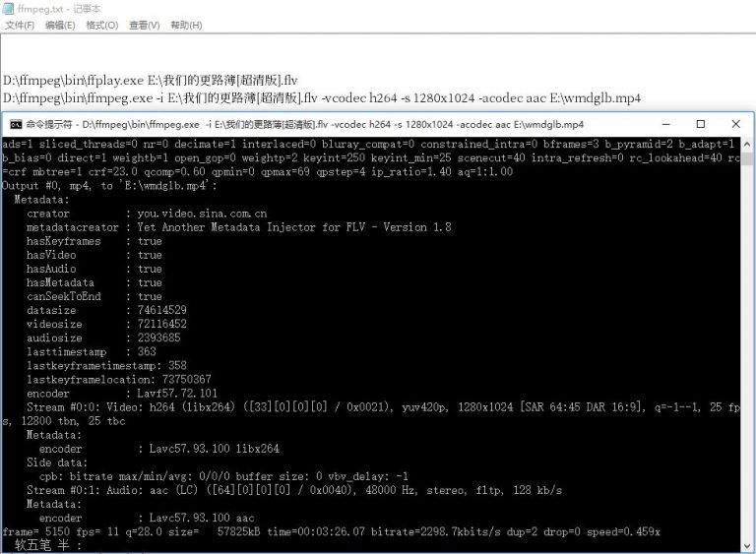
Task: Click the lasttimestamp 363 line
Action: [x=92, y=351]
